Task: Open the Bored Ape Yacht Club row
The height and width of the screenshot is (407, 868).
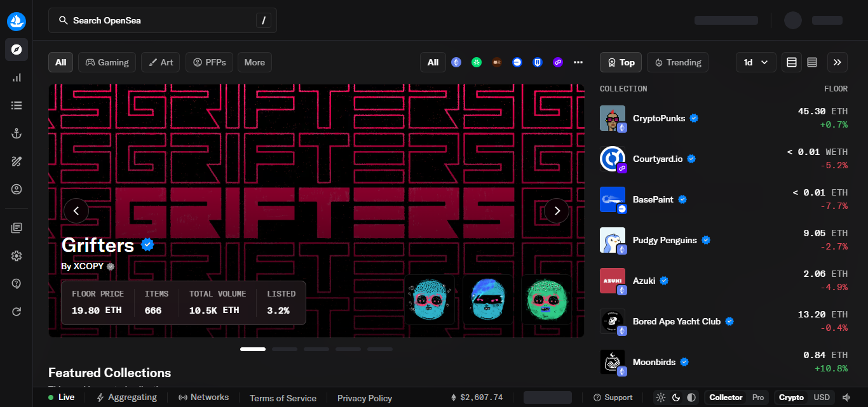Action: (724, 321)
